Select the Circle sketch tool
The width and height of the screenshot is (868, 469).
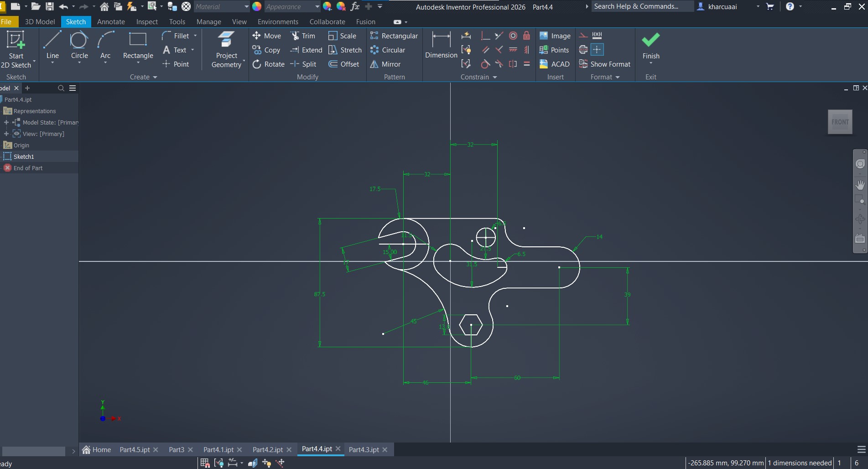[79, 46]
